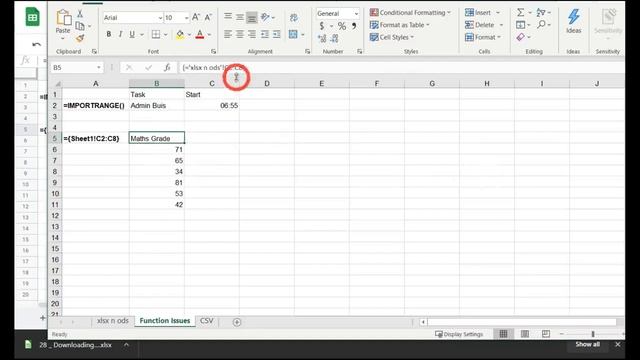This screenshot has width=640, height=360.
Task: Switch to the Function Issues sheet tab
Action: pyautogui.click(x=164, y=321)
